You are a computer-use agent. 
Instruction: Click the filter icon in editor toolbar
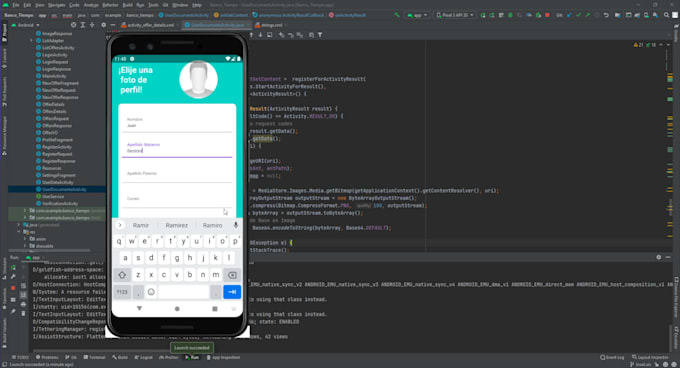click(x=320, y=35)
